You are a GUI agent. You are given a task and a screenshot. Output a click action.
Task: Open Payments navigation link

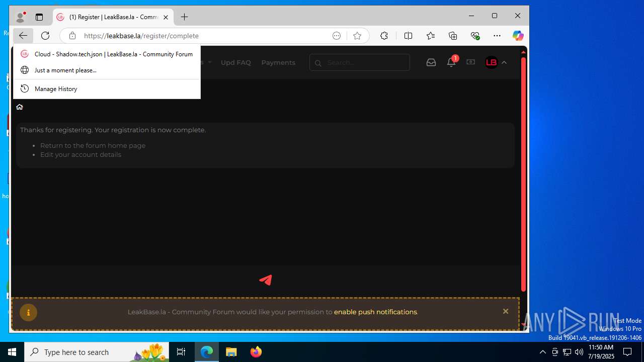[x=278, y=62]
